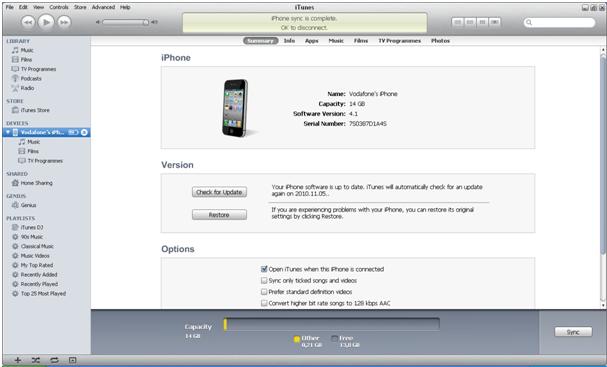Switch to the Info tab
This screenshot has width=607, height=367.
pos(290,41)
